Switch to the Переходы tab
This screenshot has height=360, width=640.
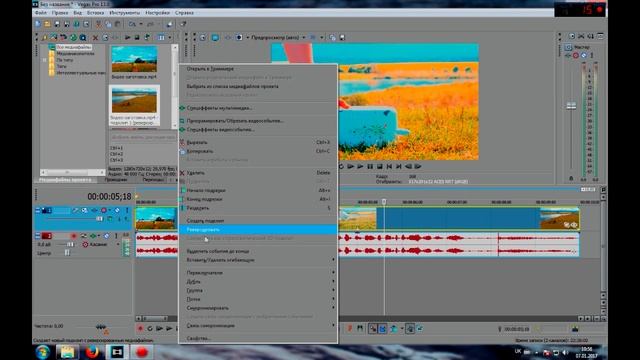pyautogui.click(x=153, y=180)
